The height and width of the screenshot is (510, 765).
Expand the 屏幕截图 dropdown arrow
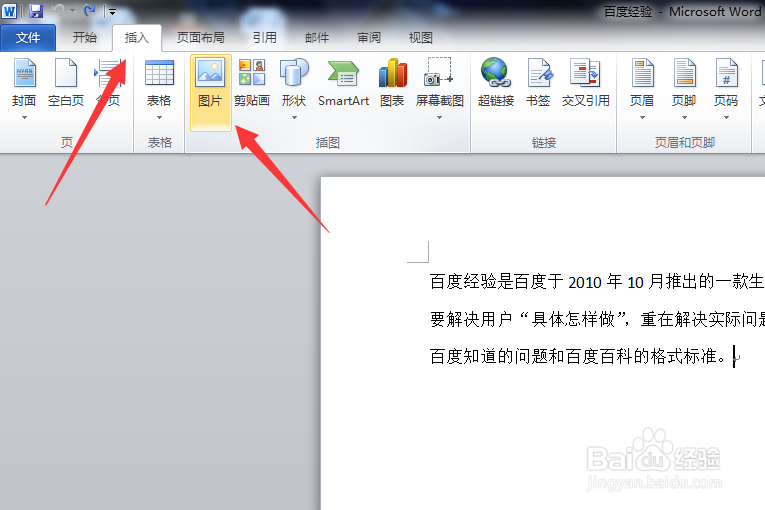point(440,118)
